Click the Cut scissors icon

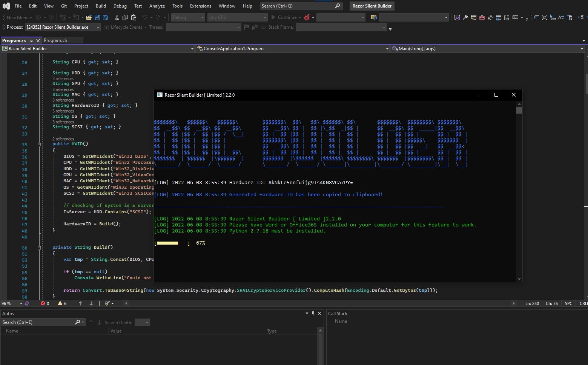117,17
